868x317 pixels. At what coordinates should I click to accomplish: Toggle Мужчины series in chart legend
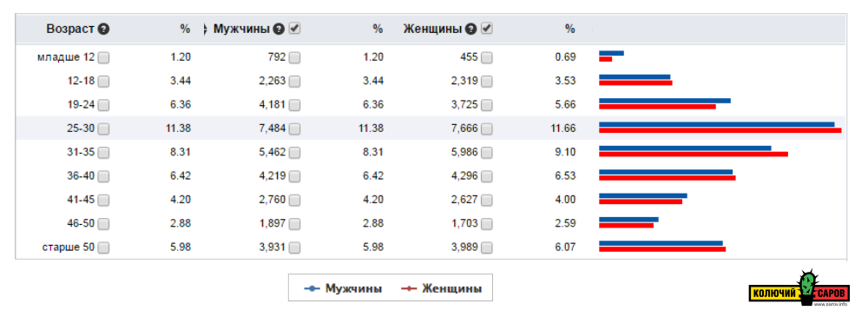343,288
